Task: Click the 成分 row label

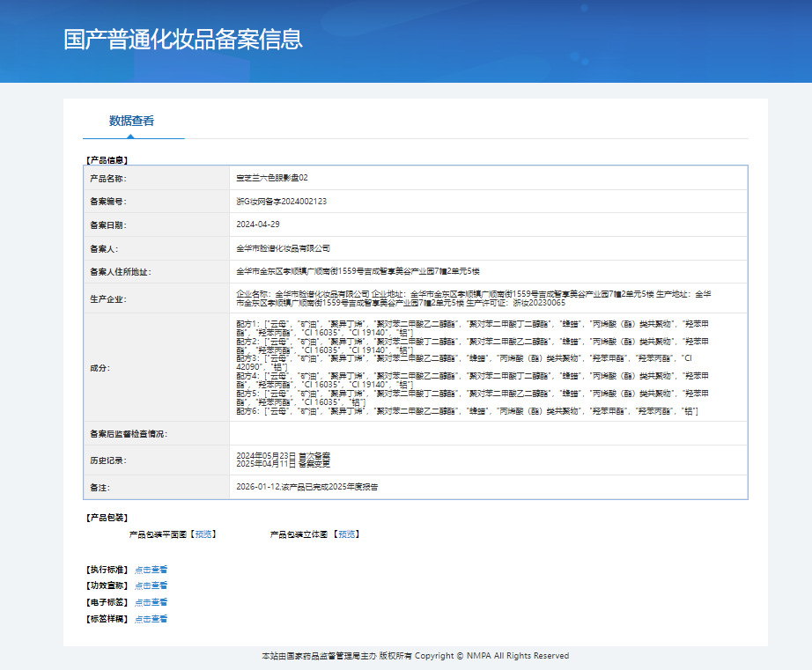Action: tap(100, 368)
